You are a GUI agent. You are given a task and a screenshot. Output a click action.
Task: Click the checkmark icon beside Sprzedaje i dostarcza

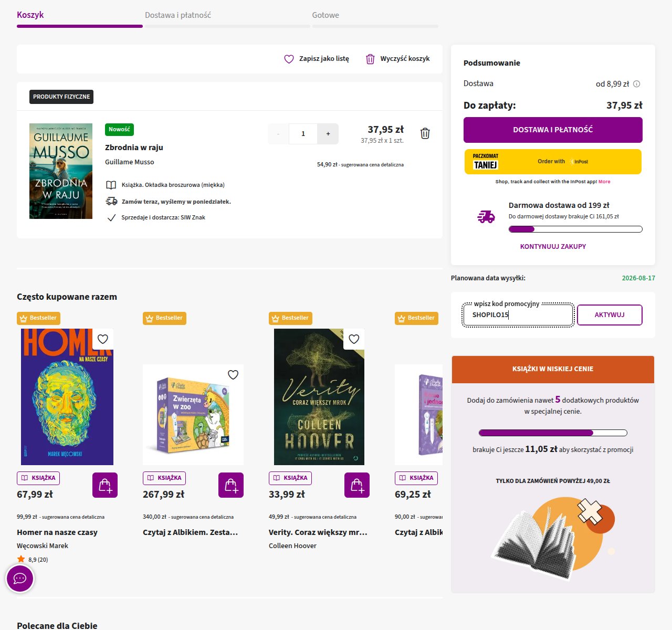111,217
